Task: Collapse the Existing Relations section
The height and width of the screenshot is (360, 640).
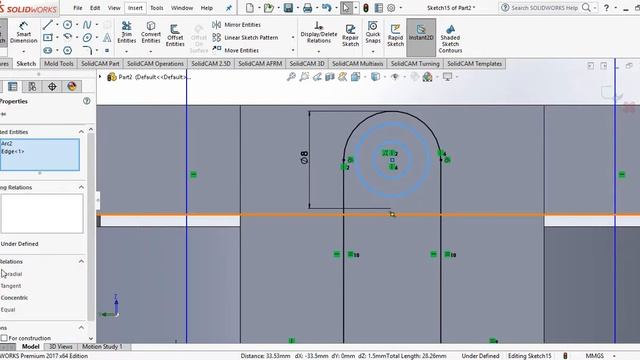Action: coord(81,187)
